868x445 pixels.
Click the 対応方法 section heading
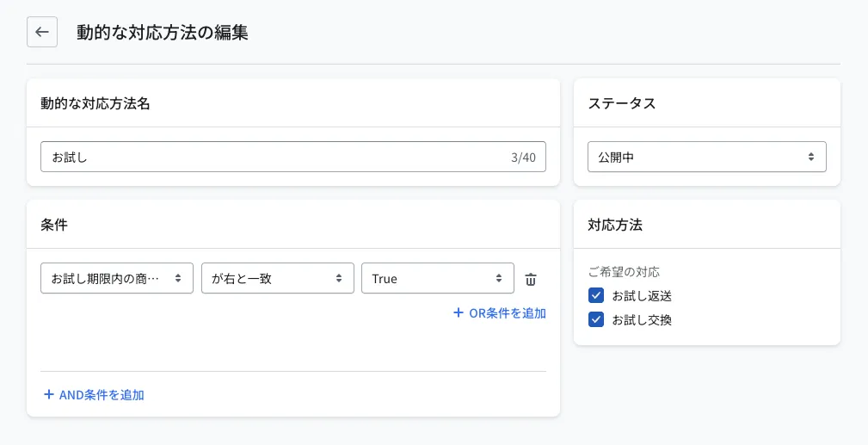tap(615, 225)
